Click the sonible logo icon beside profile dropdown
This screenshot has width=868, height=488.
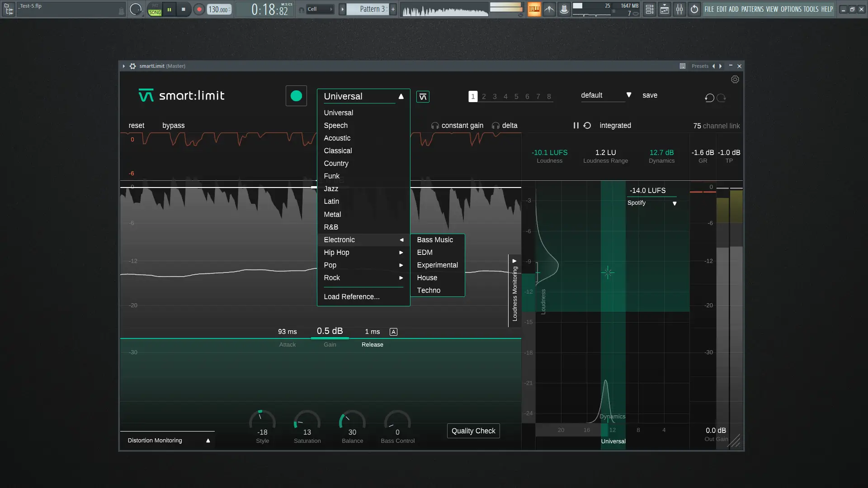pyautogui.click(x=423, y=97)
